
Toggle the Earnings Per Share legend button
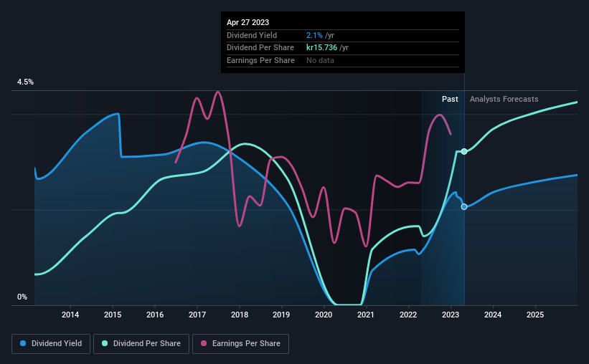click(240, 343)
